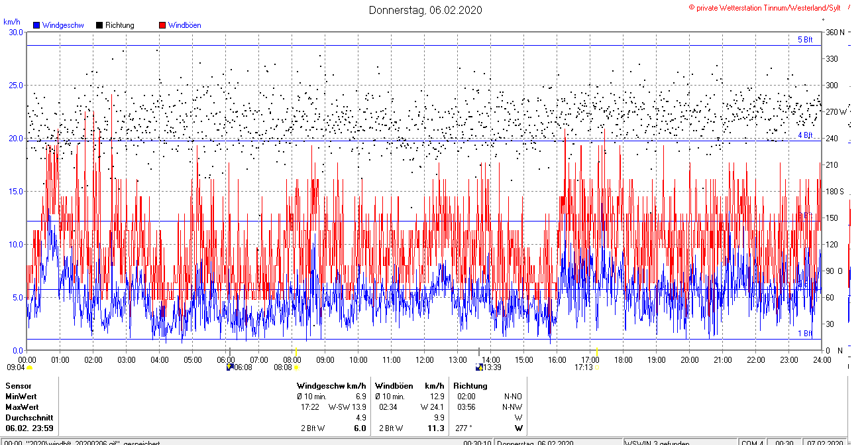This screenshot has width=868, height=445.
Task: Click the '180 S' direction axis label
Action: pos(834,192)
